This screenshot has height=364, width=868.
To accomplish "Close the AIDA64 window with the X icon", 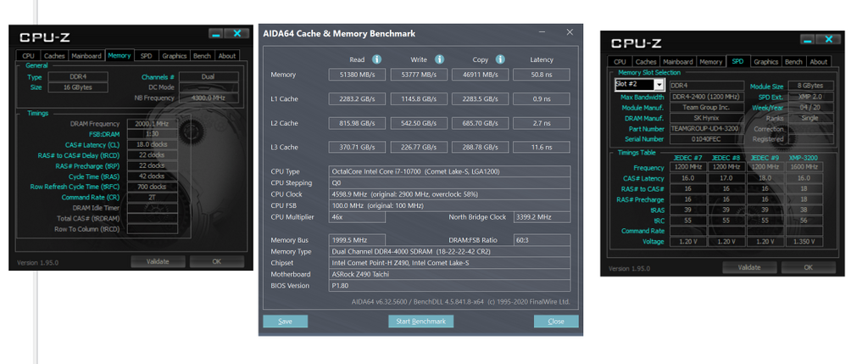I will (x=569, y=32).
